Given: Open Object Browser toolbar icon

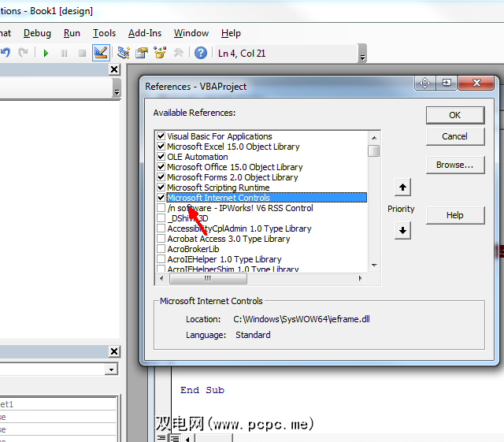Looking at the screenshot, I should pos(160,53).
